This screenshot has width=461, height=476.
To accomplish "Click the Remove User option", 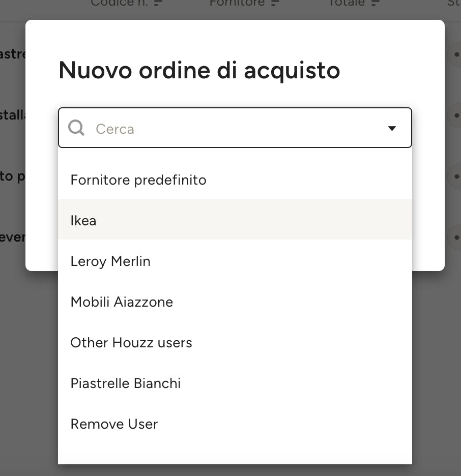I will point(235,424).
